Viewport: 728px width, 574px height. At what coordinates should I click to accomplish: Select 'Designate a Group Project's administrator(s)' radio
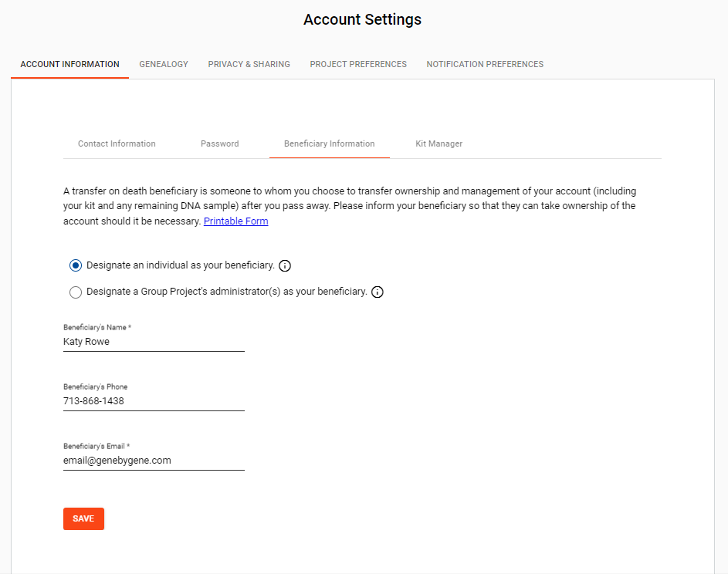click(76, 292)
